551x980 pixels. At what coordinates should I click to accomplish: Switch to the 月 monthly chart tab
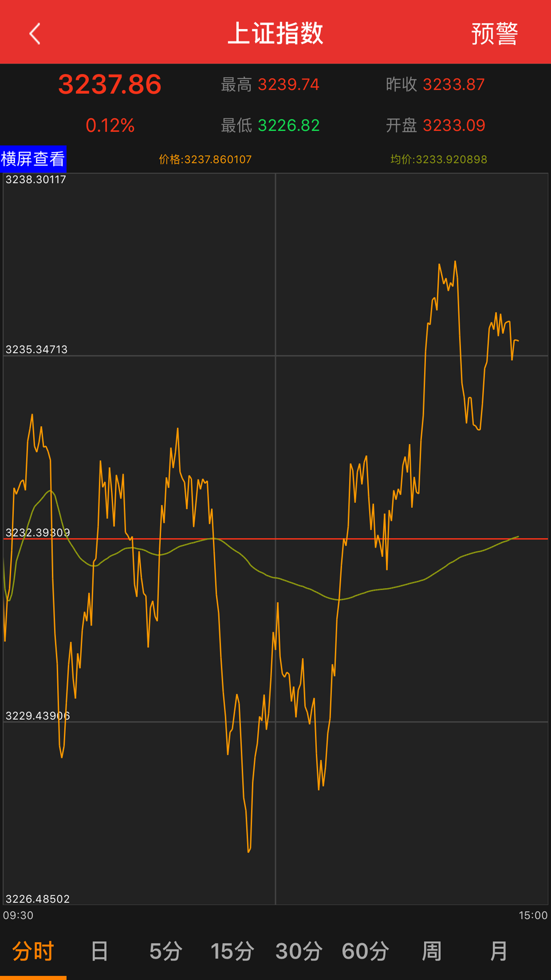pyautogui.click(x=498, y=951)
